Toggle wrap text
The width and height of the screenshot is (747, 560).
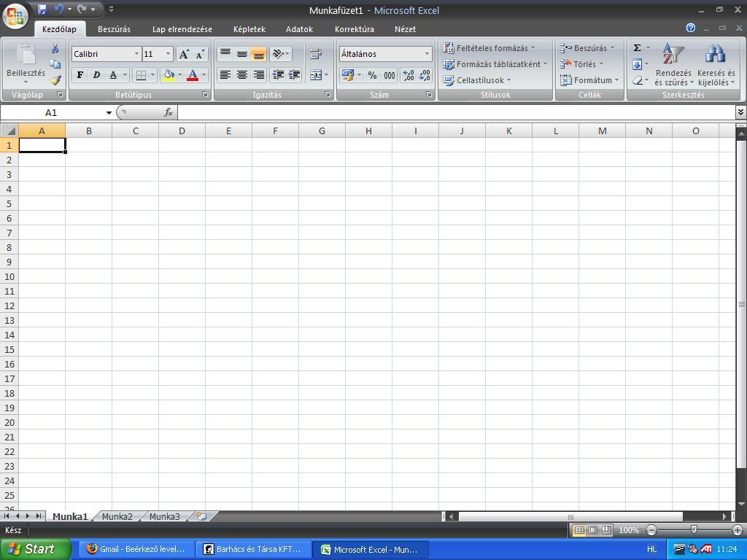pos(315,54)
